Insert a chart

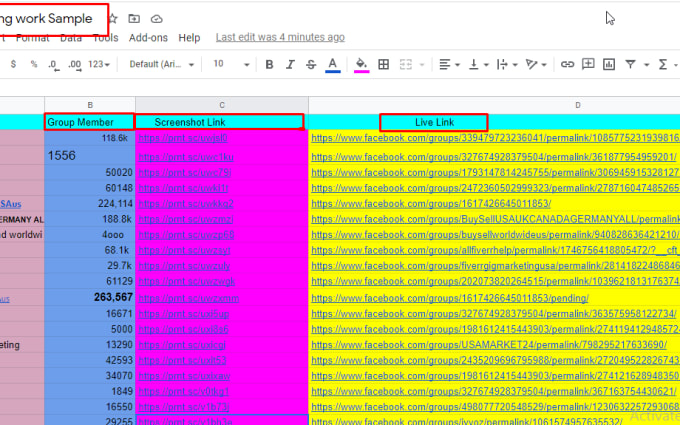pos(609,65)
